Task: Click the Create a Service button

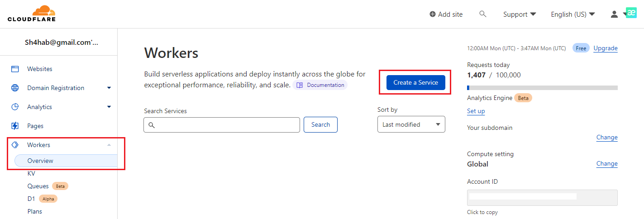Action: coord(415,82)
